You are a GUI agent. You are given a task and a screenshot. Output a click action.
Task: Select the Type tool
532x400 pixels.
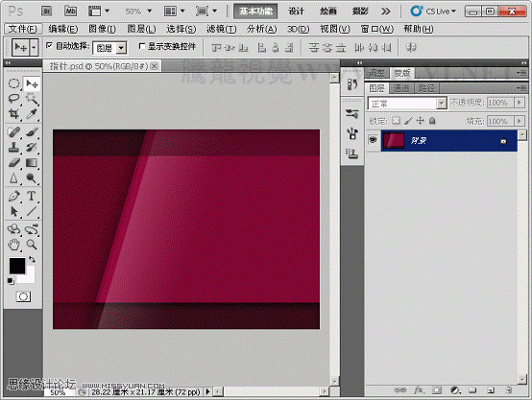32,196
